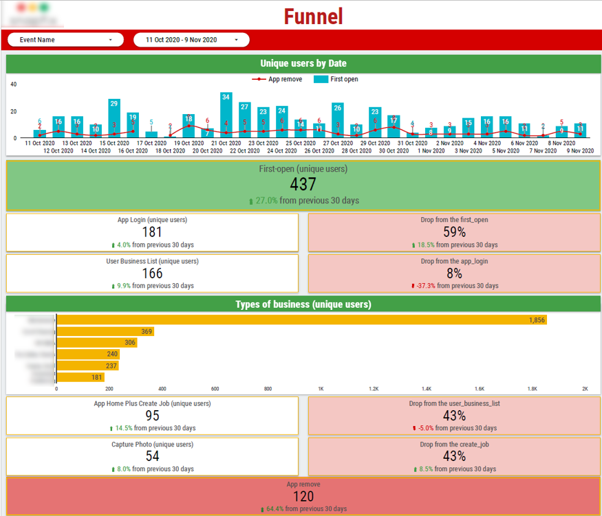Click the Drop from the app_login 8% value

pos(454,273)
